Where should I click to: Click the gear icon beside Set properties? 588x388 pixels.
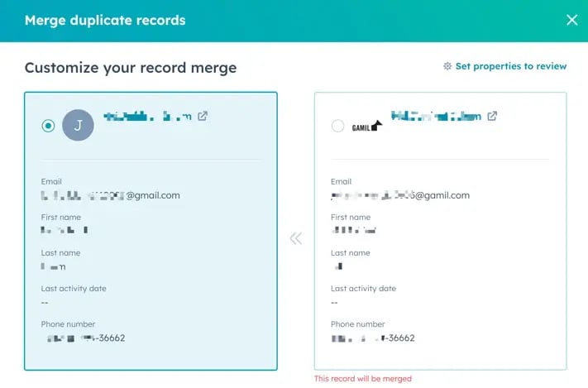click(447, 66)
